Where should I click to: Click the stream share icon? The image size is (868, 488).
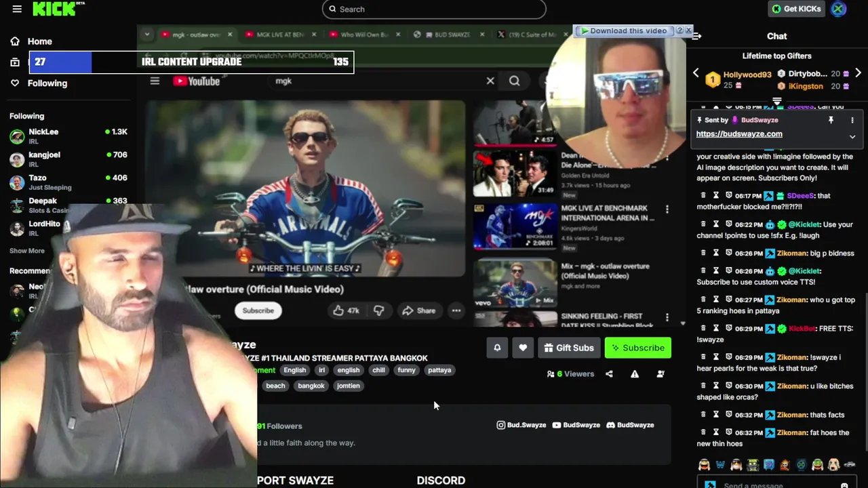click(x=609, y=374)
